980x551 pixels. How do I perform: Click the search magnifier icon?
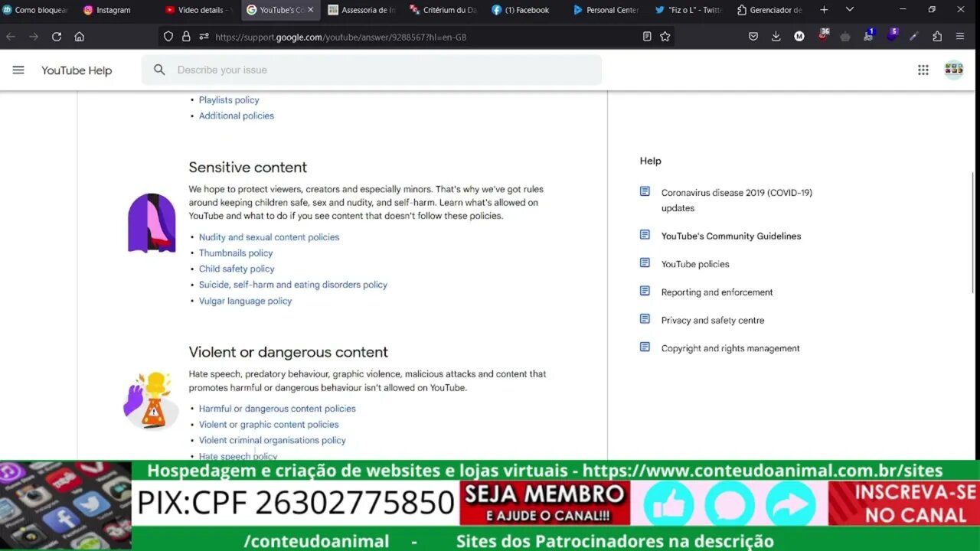[x=159, y=70]
